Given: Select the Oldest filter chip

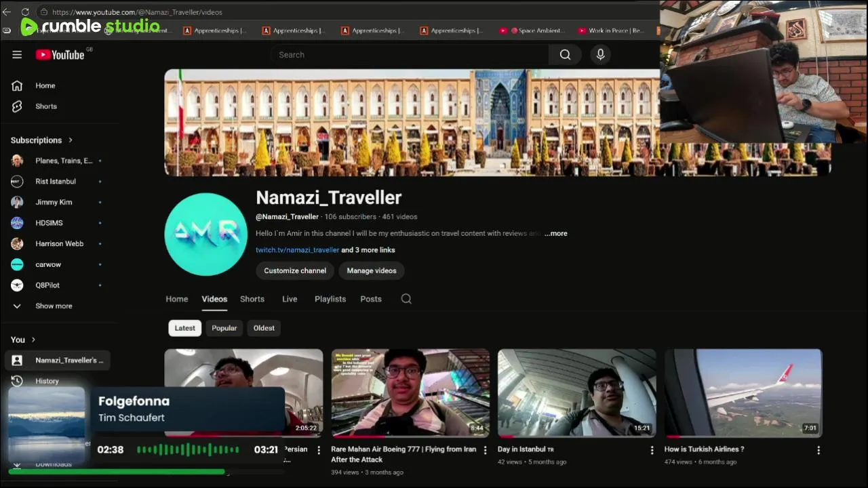Looking at the screenshot, I should point(264,328).
